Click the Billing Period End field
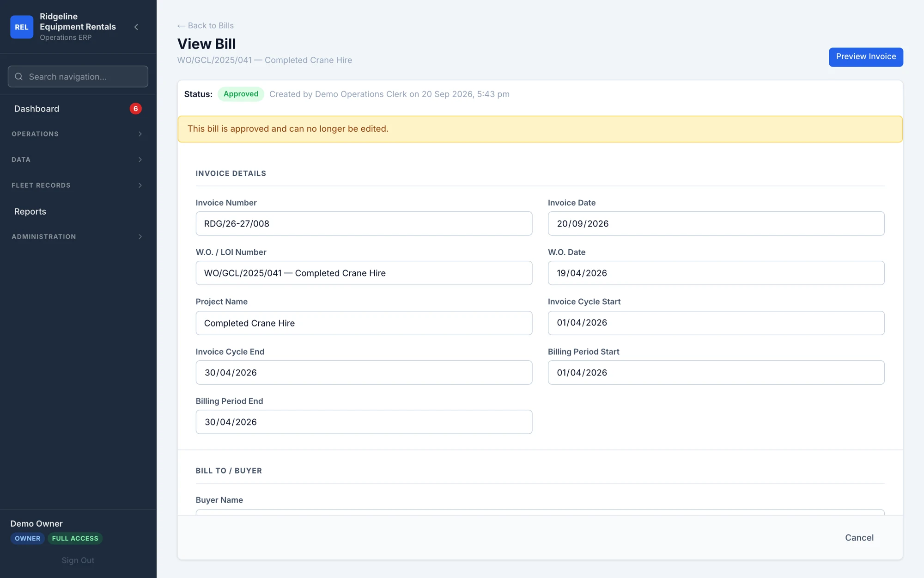This screenshot has height=578, width=924. (364, 422)
